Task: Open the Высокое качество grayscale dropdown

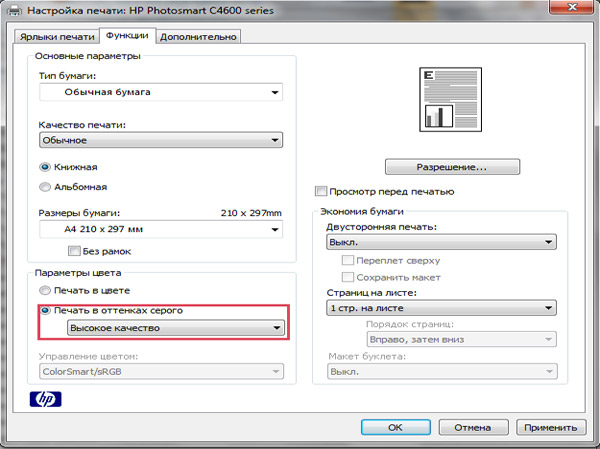Action: (x=176, y=328)
